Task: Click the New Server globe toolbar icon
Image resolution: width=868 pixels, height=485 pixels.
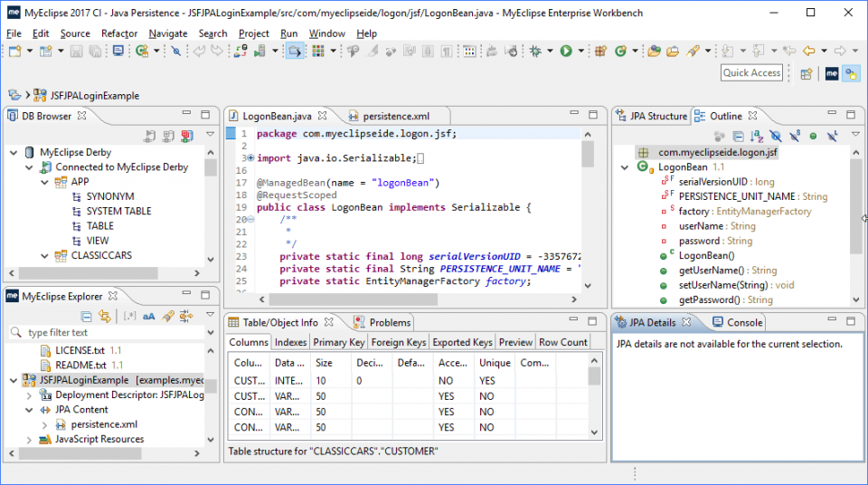Action: click(x=142, y=51)
